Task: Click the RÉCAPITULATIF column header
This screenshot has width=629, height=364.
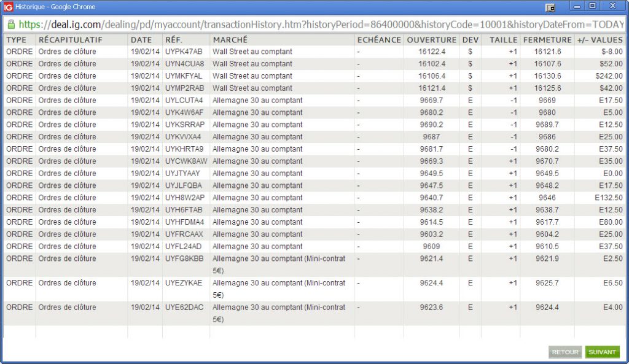Action: 70,40
